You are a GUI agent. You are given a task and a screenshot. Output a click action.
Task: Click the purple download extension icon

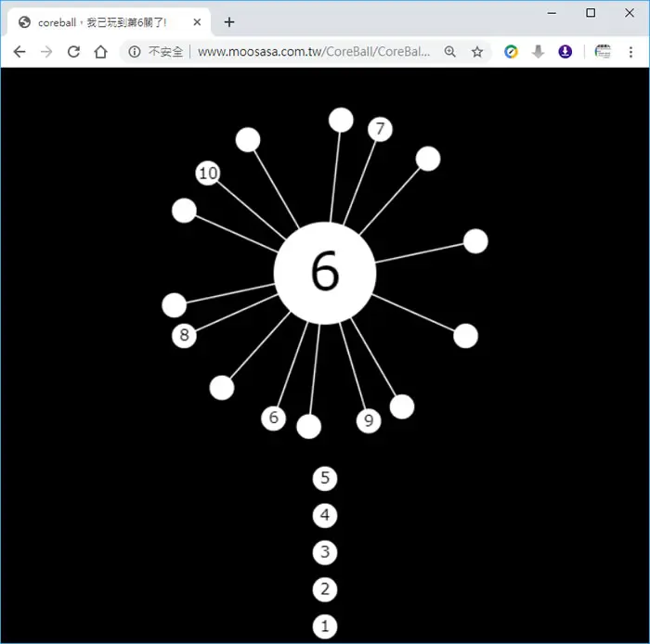click(x=565, y=52)
